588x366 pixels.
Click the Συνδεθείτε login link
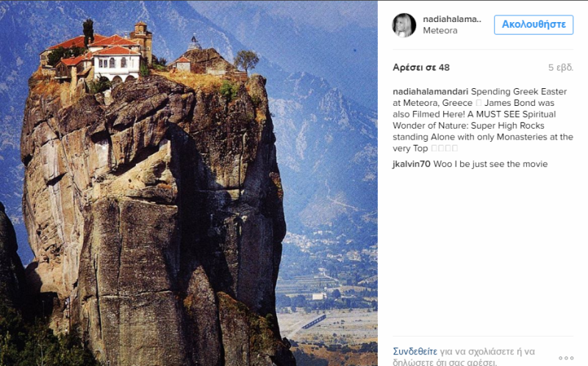(415, 352)
